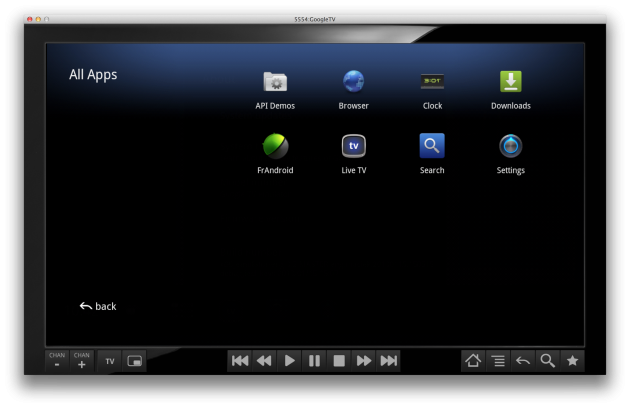Screen dimensions: 630x408
Task: Click the All Apps heading
Action: click(93, 75)
